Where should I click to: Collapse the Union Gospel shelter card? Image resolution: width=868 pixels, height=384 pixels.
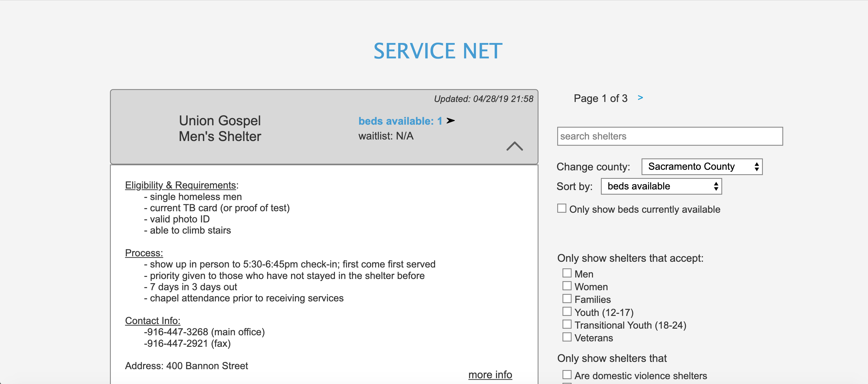click(515, 147)
